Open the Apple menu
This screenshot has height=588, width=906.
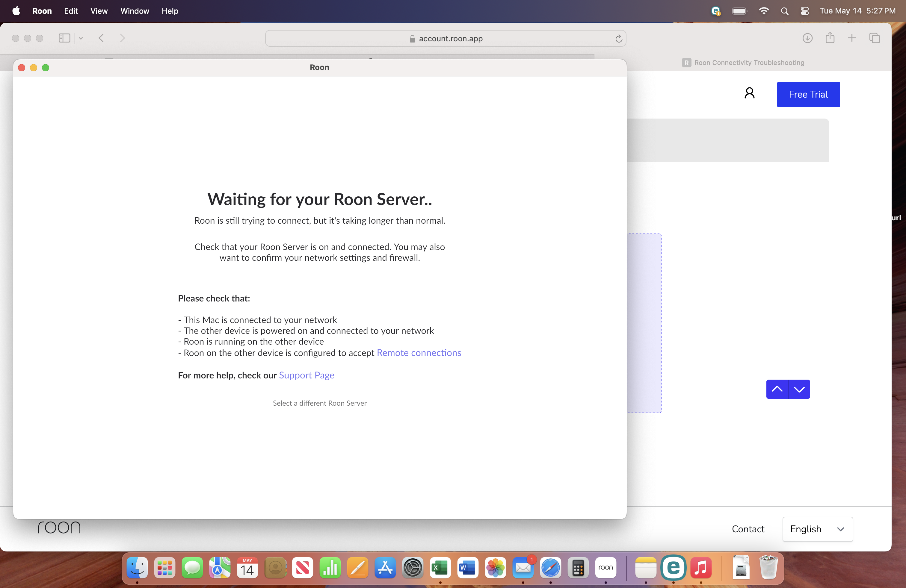[16, 11]
